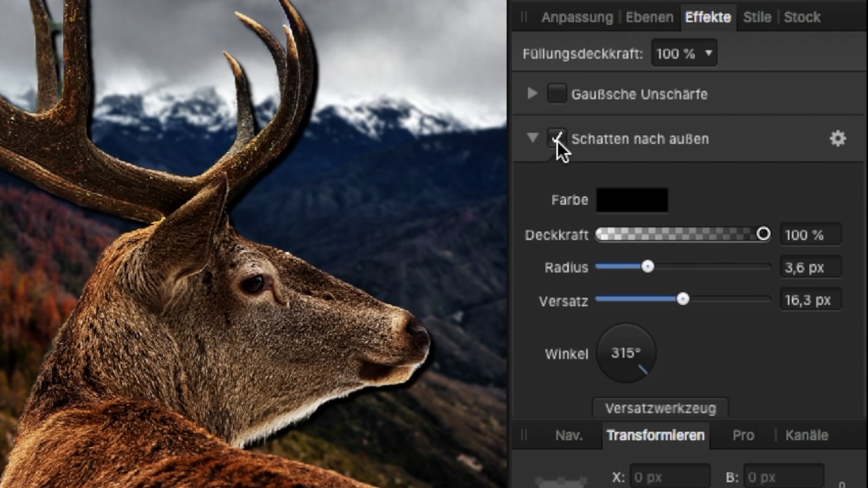Open the Stile tab

click(x=757, y=17)
